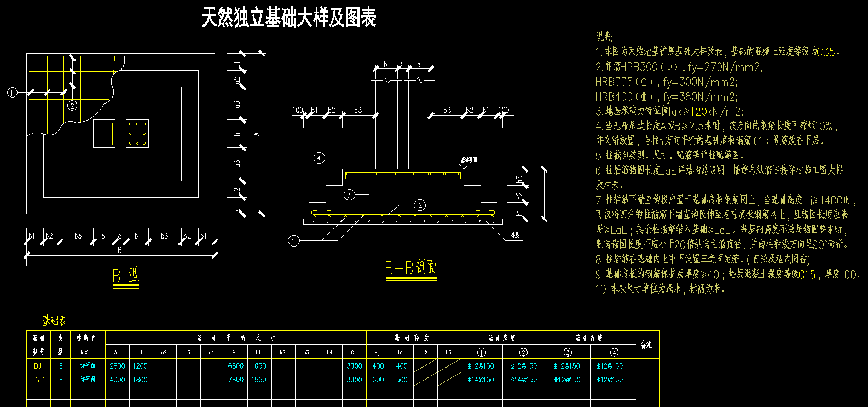
Task: Click the 基础高度 header
Action: click(x=413, y=338)
